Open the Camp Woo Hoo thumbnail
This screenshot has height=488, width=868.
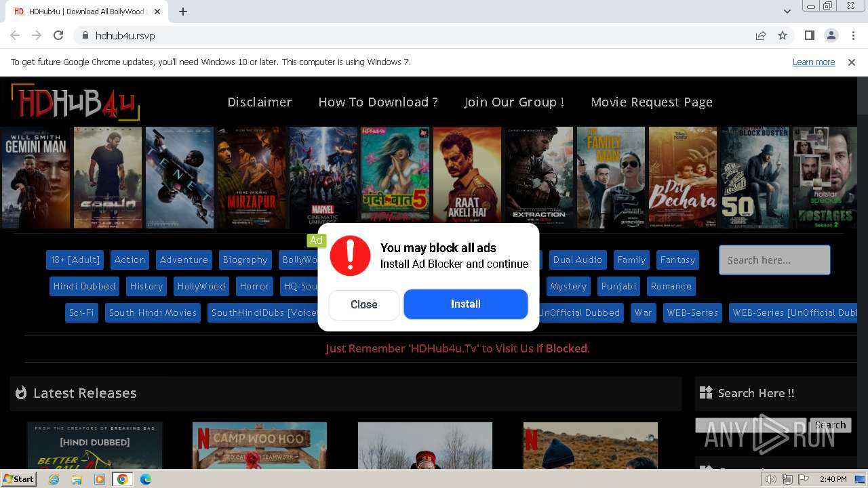coord(260,445)
